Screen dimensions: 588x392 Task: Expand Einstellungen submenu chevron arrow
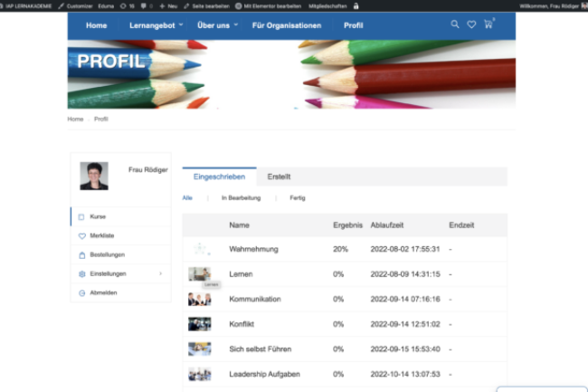pyautogui.click(x=161, y=273)
